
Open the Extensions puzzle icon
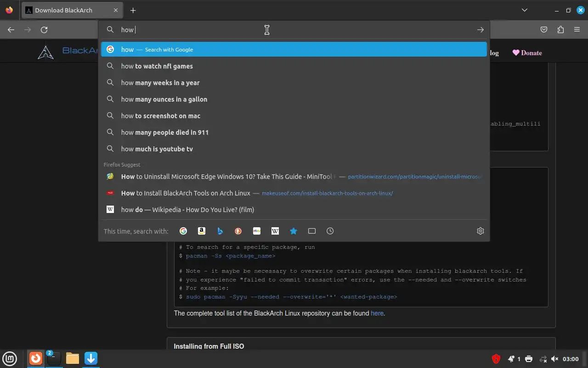pos(560,29)
